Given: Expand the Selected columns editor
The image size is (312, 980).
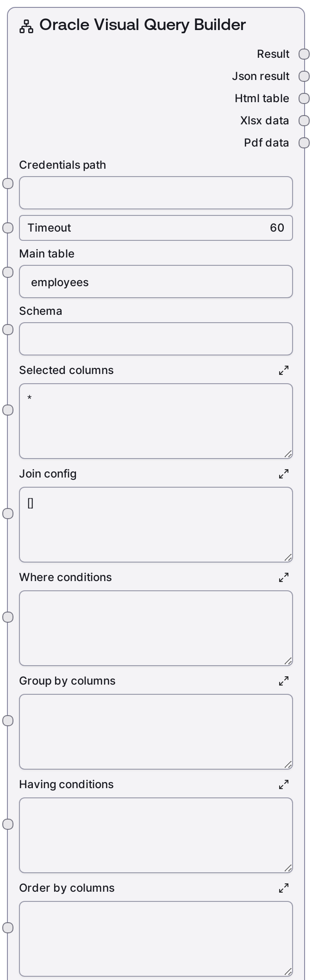Looking at the screenshot, I should click(x=284, y=370).
